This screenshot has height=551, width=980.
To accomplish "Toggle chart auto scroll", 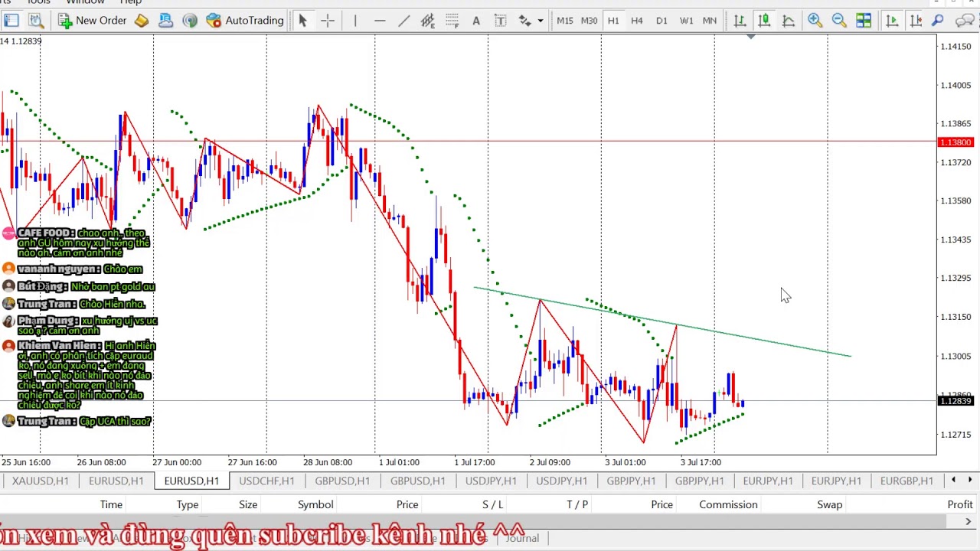I will coord(892,21).
